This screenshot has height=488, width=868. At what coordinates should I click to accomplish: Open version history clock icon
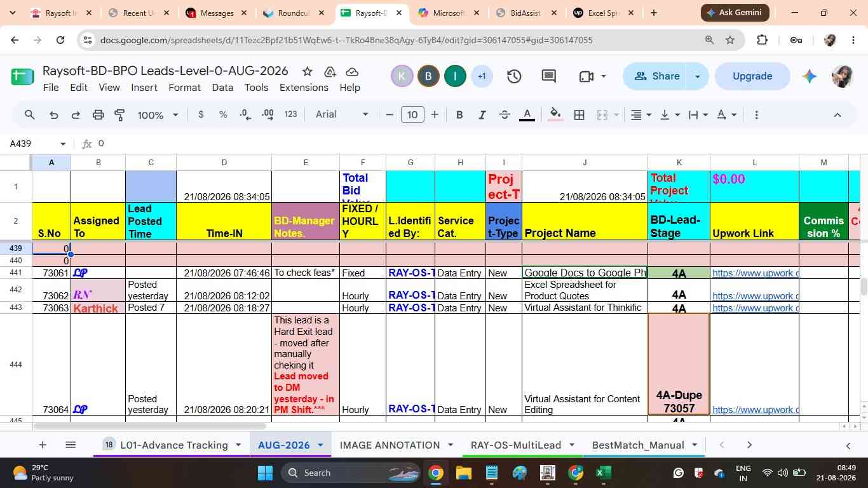pos(514,76)
